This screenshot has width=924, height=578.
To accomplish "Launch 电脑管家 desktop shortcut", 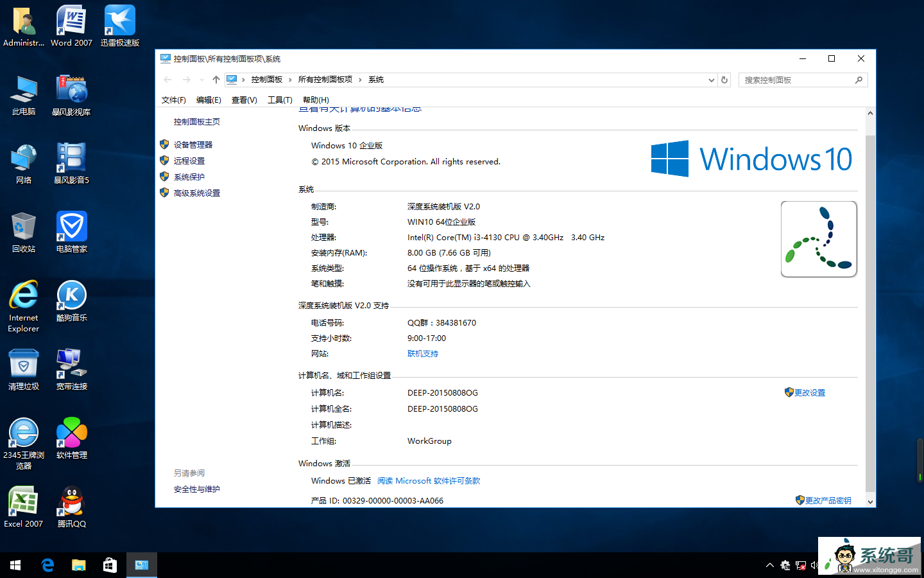I will [71, 232].
